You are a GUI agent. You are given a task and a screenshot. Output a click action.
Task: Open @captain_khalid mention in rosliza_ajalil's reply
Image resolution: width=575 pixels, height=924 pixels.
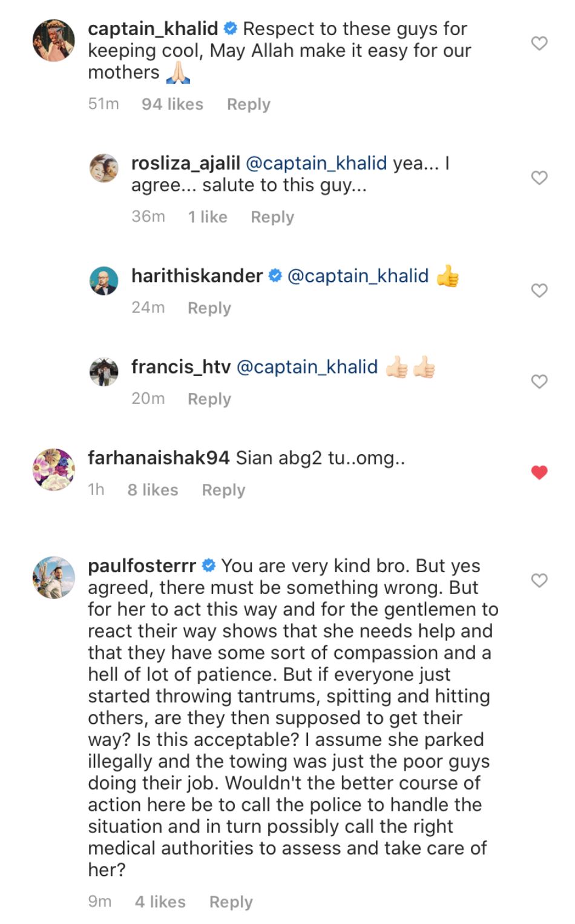[315, 163]
